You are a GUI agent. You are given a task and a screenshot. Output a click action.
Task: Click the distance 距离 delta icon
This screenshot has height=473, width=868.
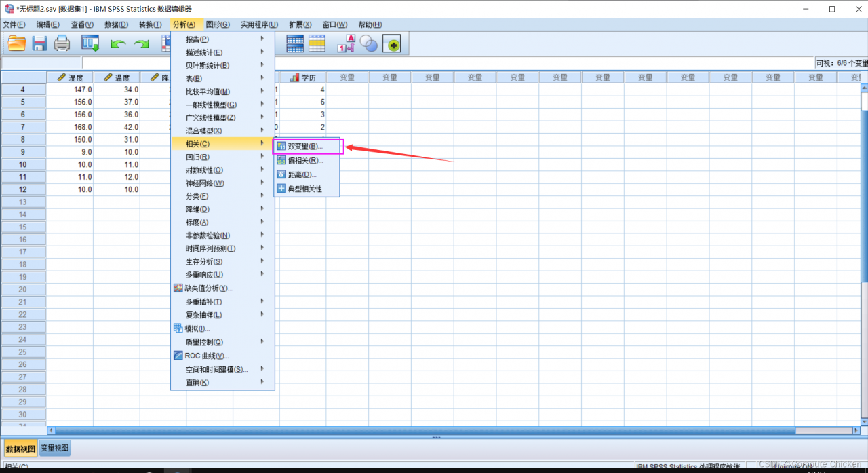[x=281, y=174]
